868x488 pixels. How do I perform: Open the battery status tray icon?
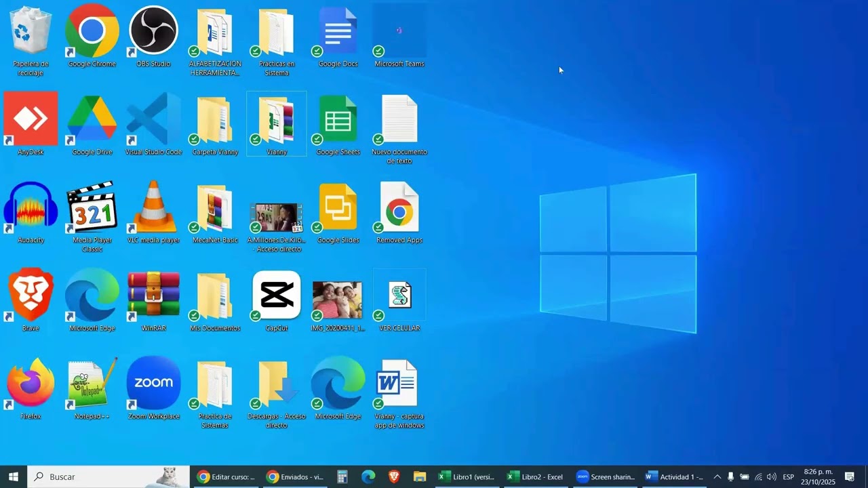click(745, 476)
